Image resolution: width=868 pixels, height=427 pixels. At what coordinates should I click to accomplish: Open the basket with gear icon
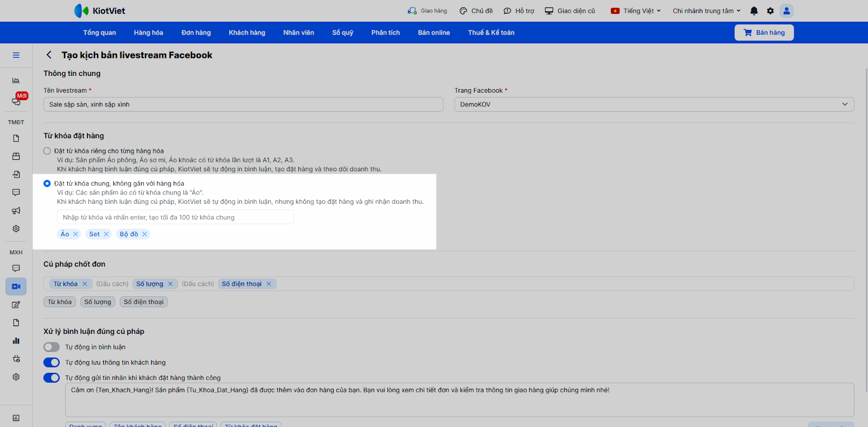click(x=16, y=359)
